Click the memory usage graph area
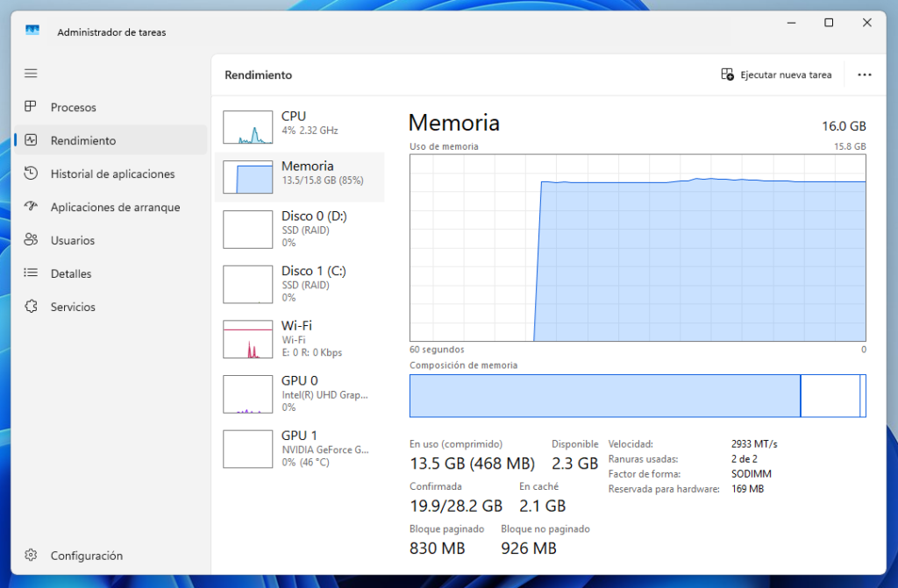 (x=638, y=247)
